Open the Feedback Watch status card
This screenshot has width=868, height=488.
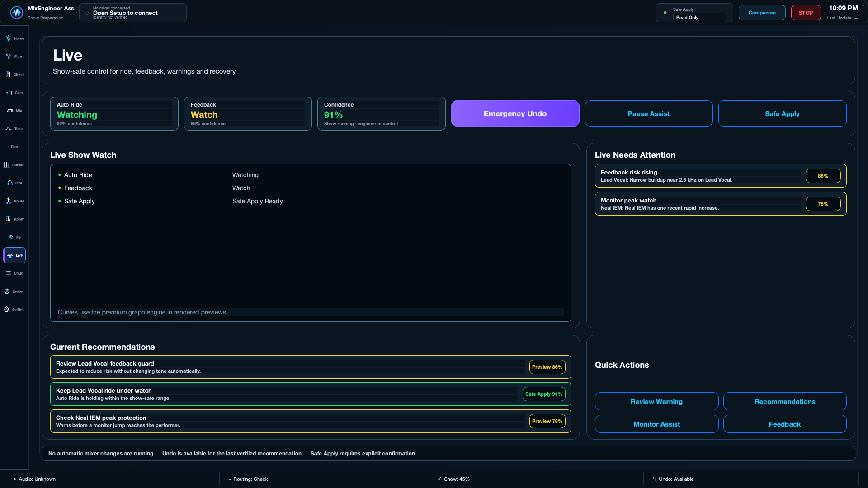pos(248,113)
